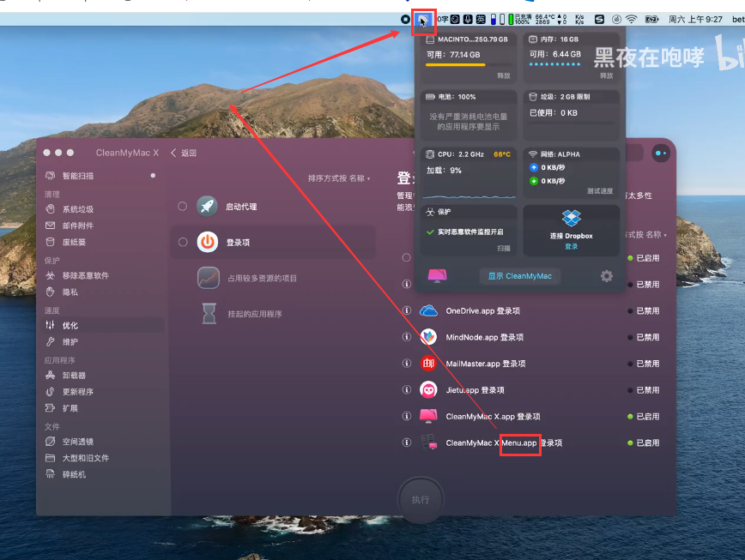Open 智能扫描 in the CleanMyMac sidebar
This screenshot has width=745, height=560.
point(77,176)
